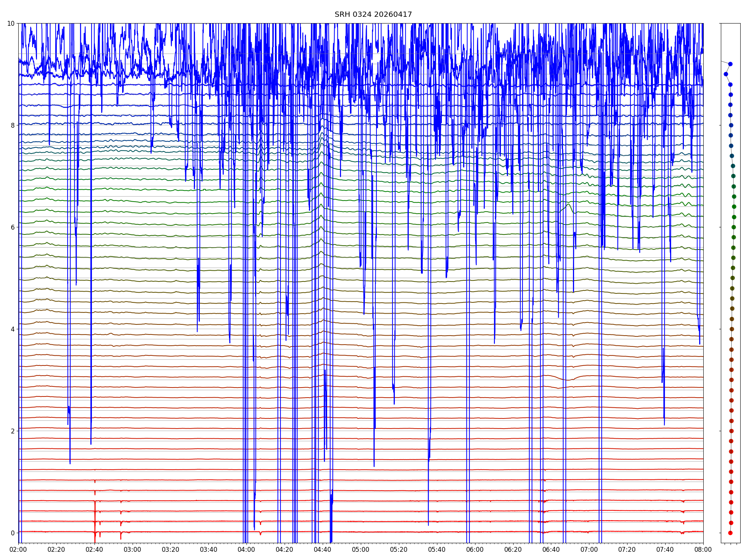Click the 06:40 time tick label
Screen dimensions: 747x560
(551, 550)
